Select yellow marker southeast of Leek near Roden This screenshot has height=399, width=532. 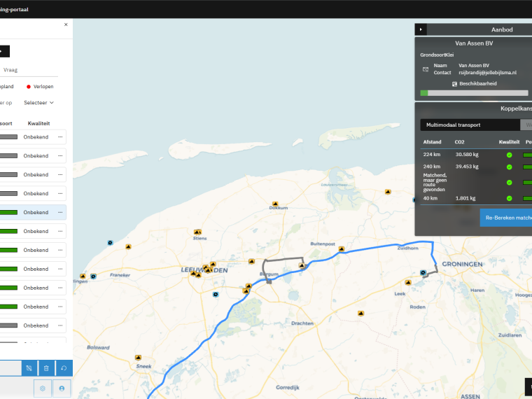360,313
